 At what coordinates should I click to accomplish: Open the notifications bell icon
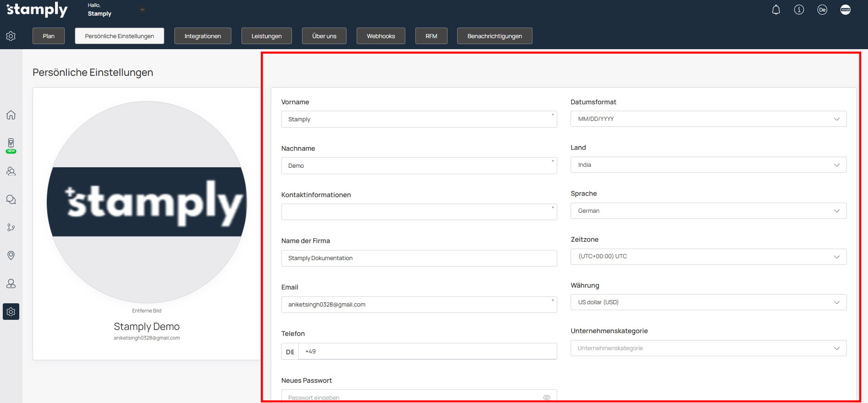click(x=776, y=10)
